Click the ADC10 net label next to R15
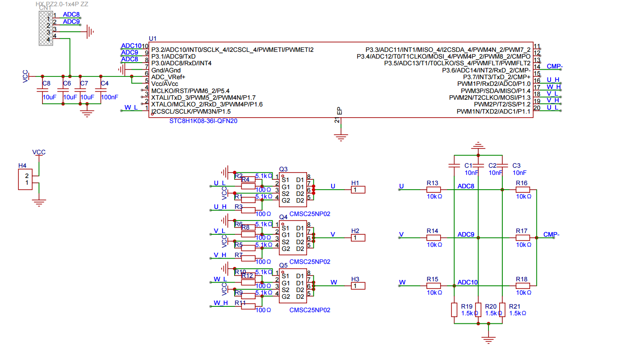Screen dimensions: 644x352 [x=467, y=282]
